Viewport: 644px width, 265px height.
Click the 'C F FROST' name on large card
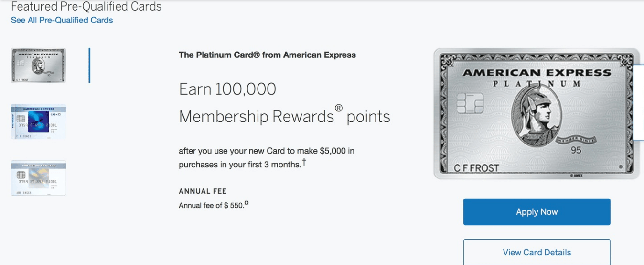point(476,168)
